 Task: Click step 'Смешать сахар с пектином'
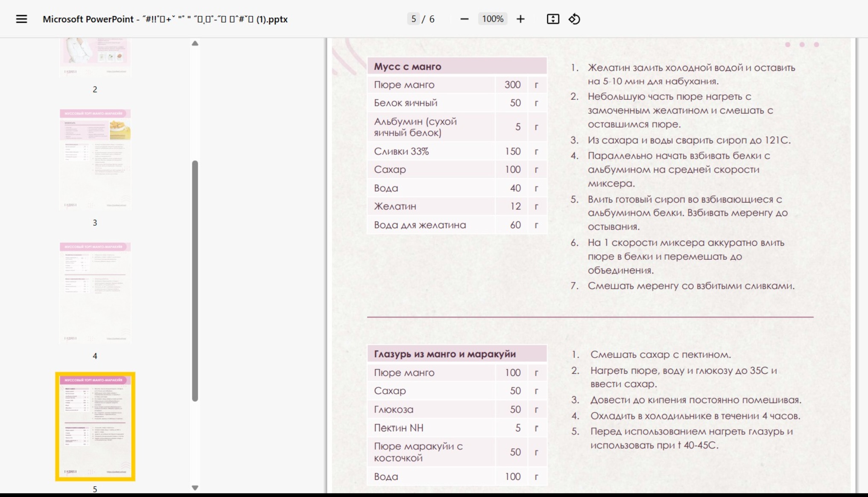[660, 355]
